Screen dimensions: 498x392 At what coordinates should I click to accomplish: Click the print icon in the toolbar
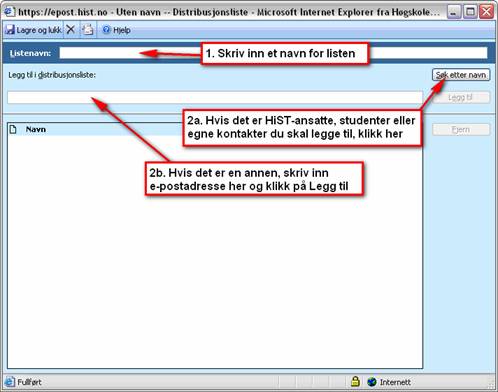pos(88,30)
